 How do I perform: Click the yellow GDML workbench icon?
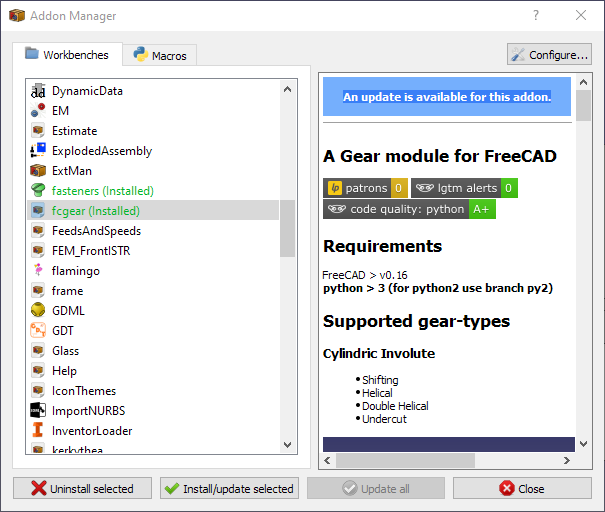pyautogui.click(x=38, y=311)
